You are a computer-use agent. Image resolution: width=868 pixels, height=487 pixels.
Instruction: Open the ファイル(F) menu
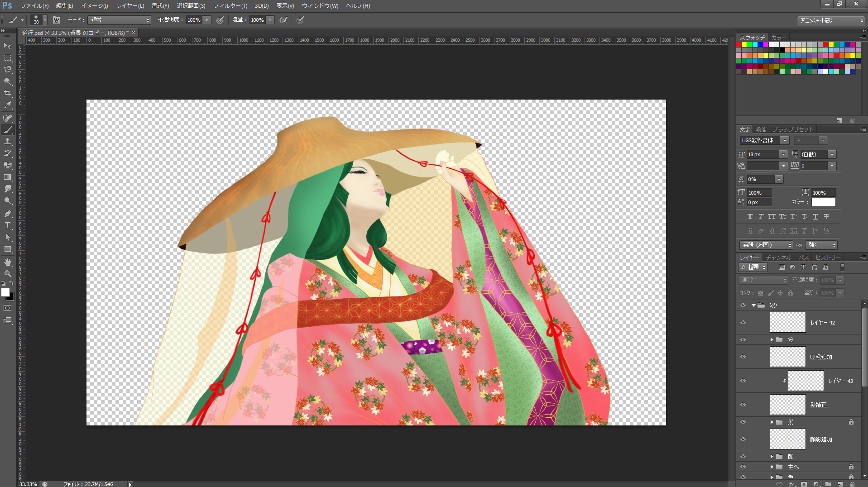34,6
